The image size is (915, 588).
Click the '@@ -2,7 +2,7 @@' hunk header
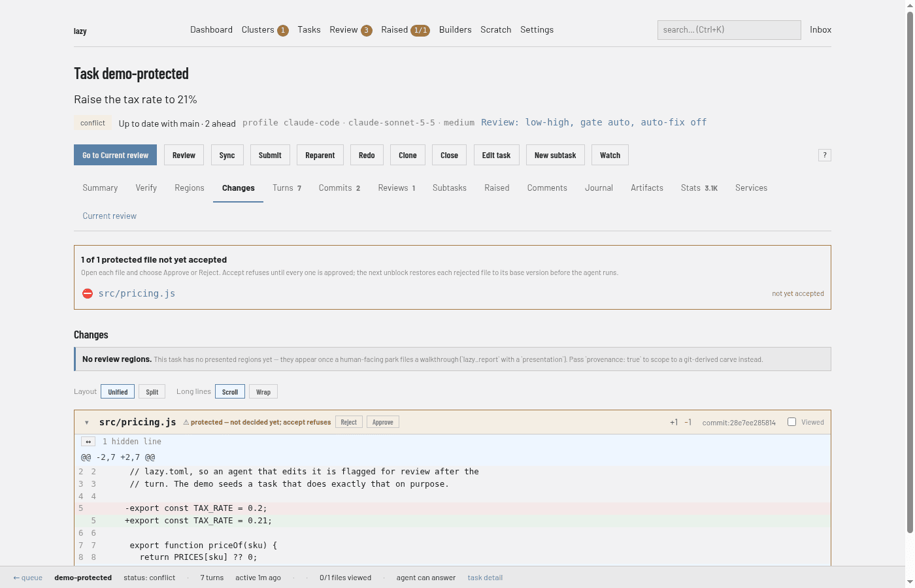click(x=118, y=457)
